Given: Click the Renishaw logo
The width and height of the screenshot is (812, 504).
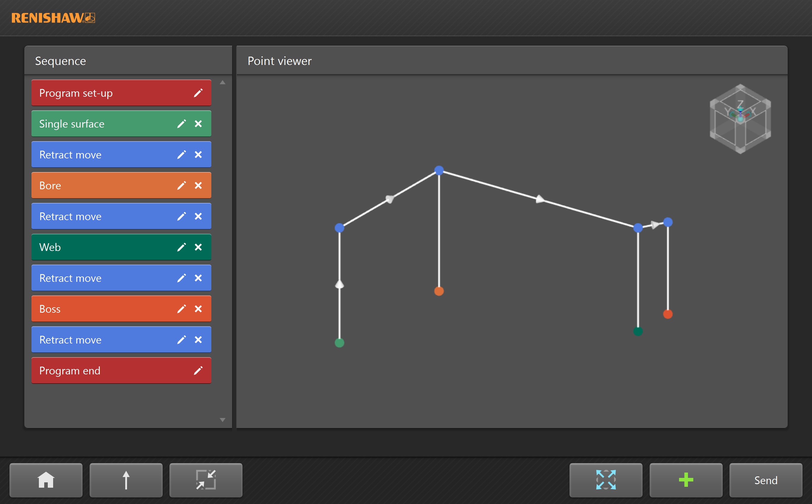Looking at the screenshot, I should pos(53,18).
